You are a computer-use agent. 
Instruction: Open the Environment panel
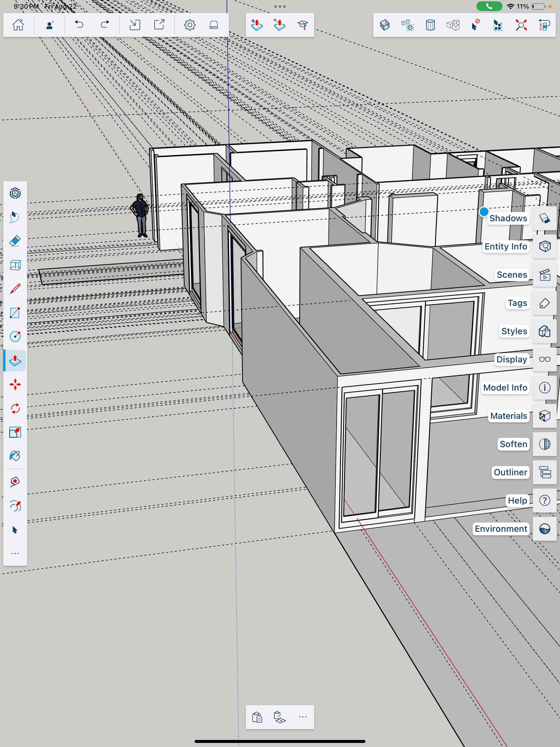click(x=545, y=528)
